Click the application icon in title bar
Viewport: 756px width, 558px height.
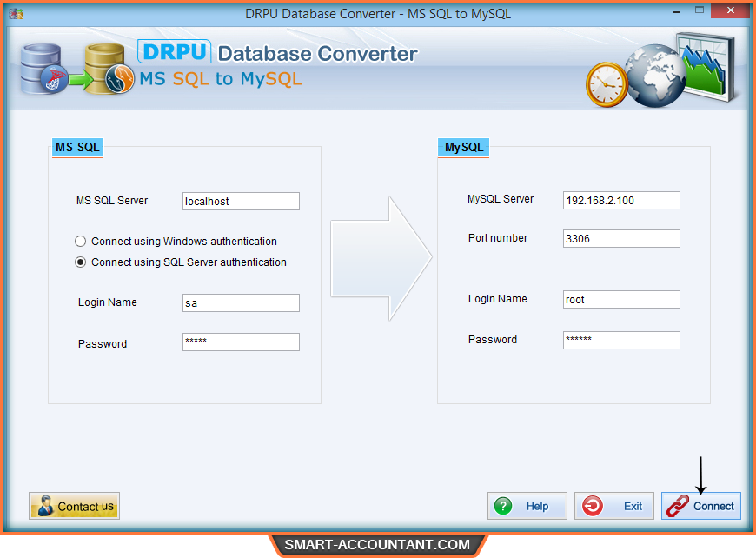[x=16, y=14]
